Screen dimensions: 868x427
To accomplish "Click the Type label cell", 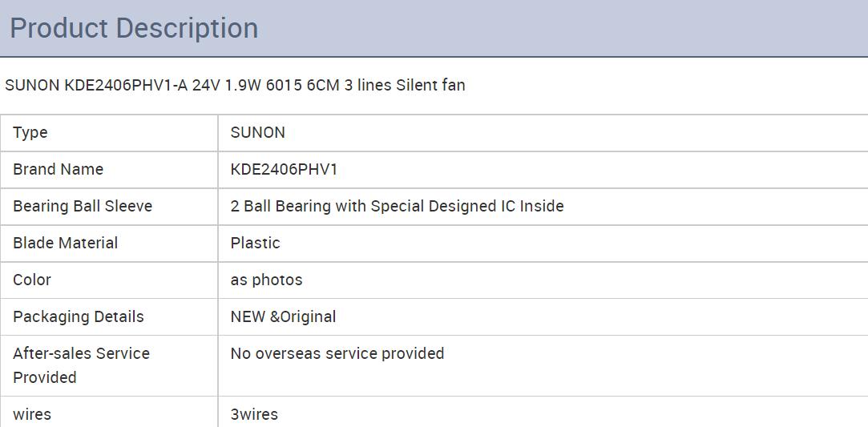I will tap(109, 133).
